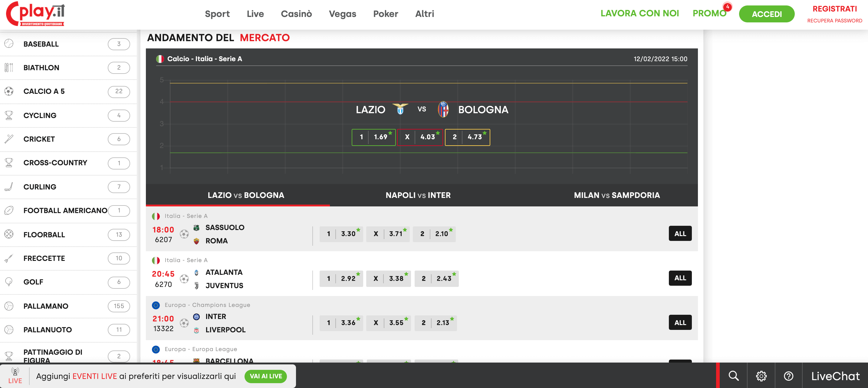This screenshot has width=868, height=388.
Task: Open the Sport menu
Action: coord(217,14)
